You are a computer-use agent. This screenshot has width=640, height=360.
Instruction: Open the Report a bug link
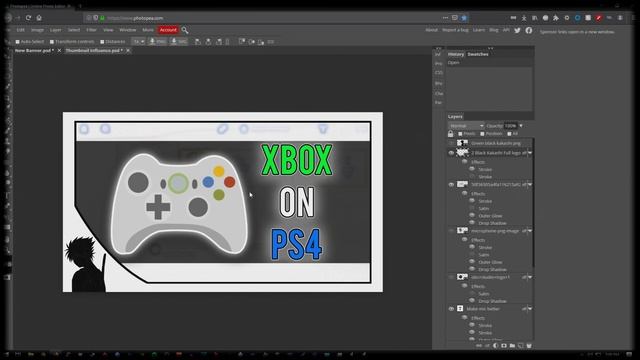(455, 30)
